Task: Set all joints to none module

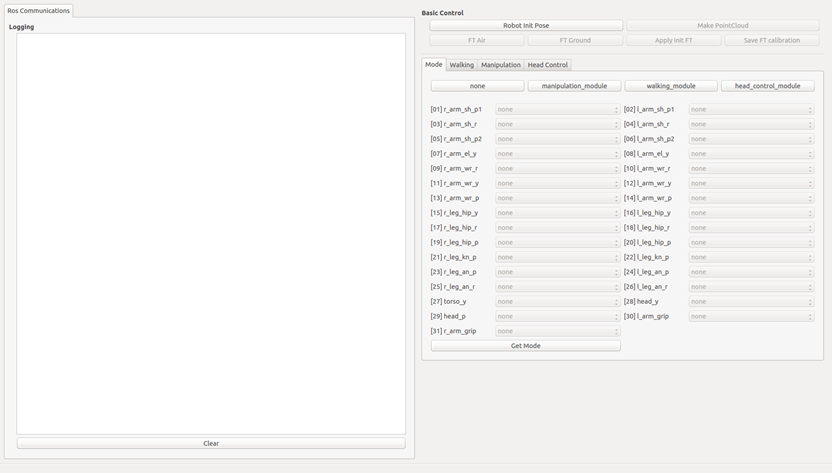Action: [477, 86]
